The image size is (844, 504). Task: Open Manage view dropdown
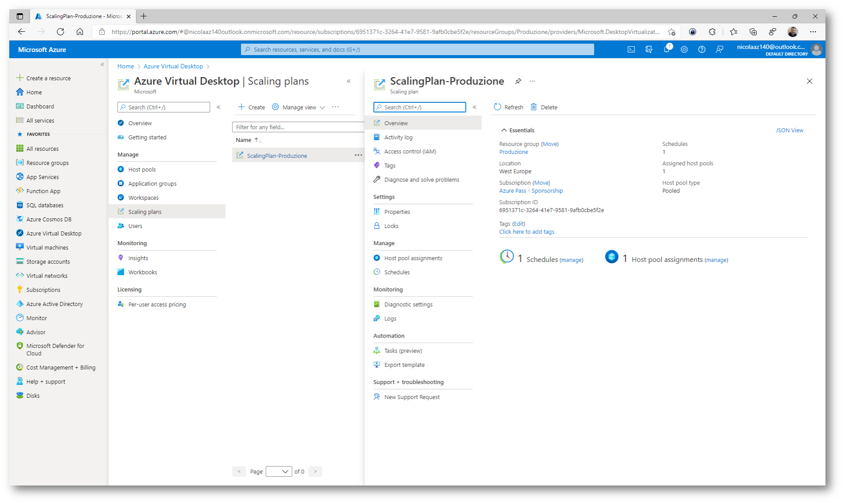click(x=299, y=107)
